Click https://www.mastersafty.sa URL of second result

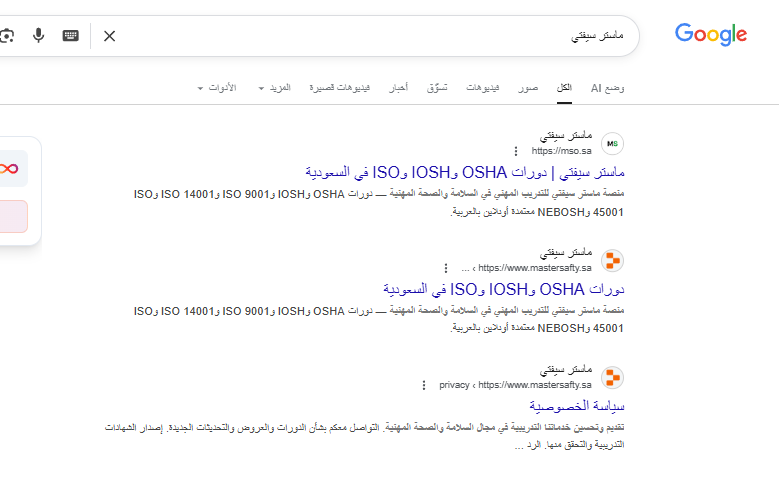(x=535, y=268)
